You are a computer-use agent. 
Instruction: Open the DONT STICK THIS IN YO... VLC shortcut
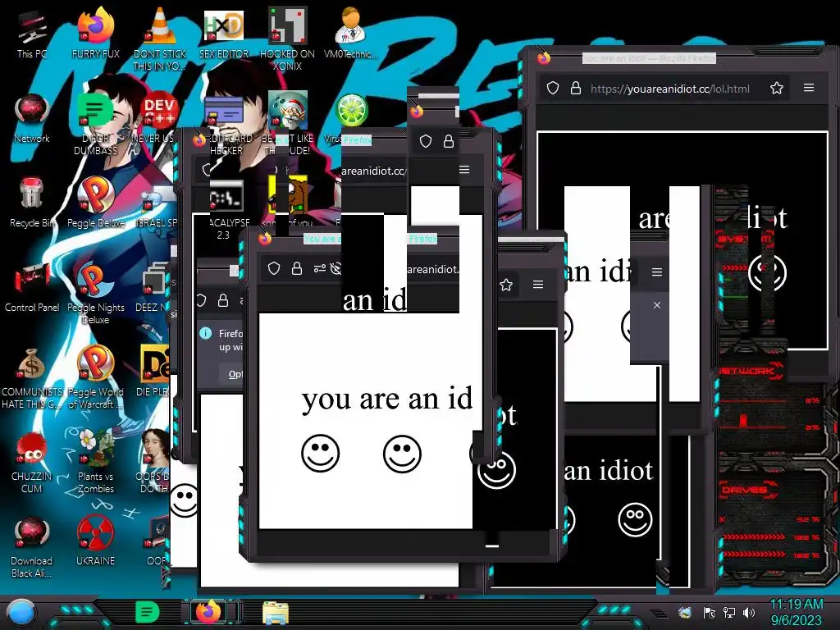[160, 40]
